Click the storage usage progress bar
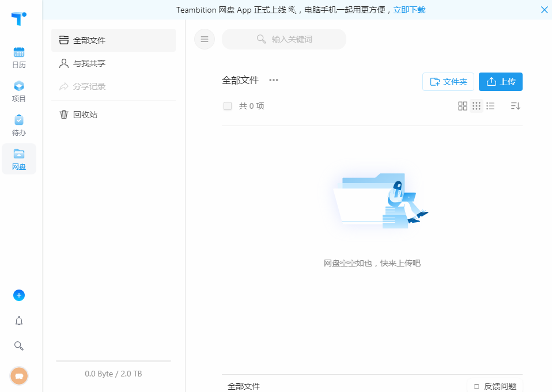 coord(114,361)
